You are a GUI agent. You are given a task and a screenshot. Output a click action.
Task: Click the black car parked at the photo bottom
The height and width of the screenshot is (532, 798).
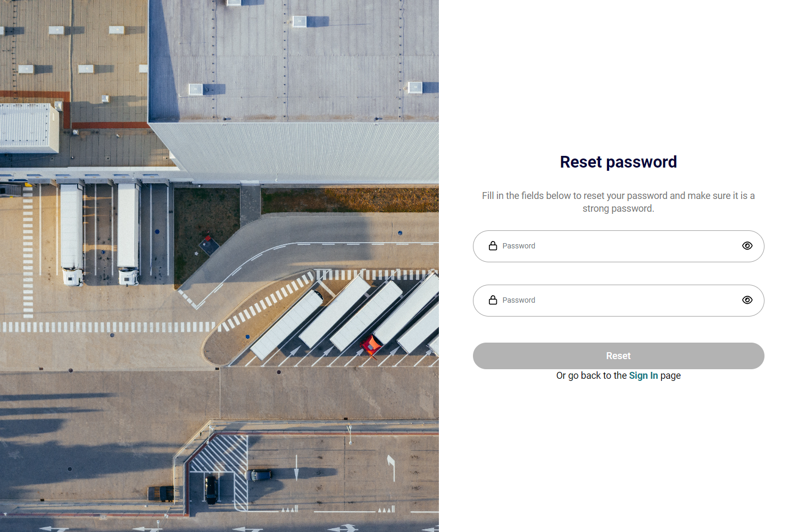pyautogui.click(x=211, y=489)
